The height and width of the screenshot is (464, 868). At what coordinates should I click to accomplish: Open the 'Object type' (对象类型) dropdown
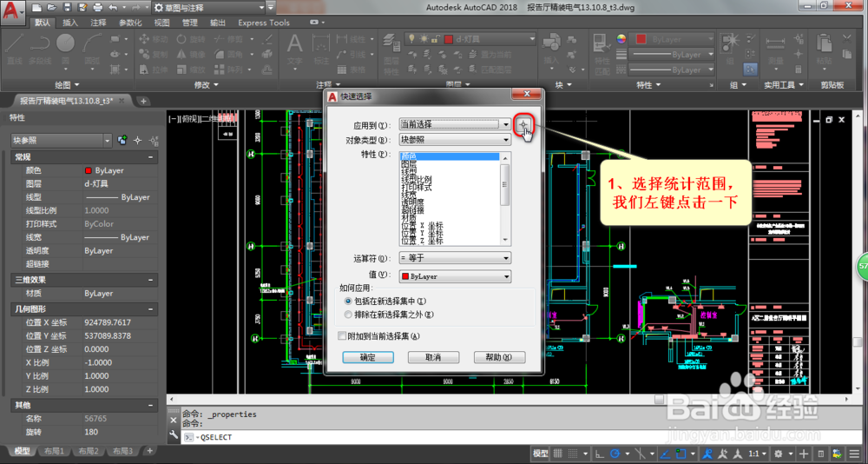tap(455, 140)
